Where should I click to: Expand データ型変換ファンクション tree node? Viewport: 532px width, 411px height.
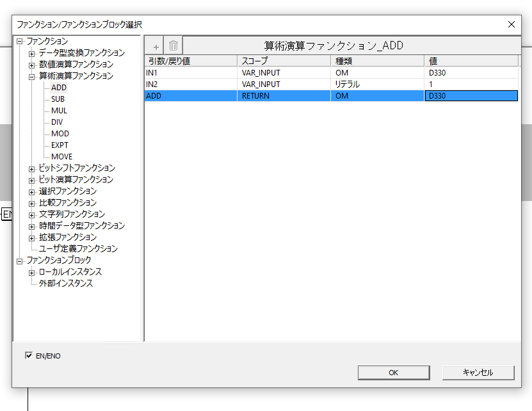click(x=31, y=53)
